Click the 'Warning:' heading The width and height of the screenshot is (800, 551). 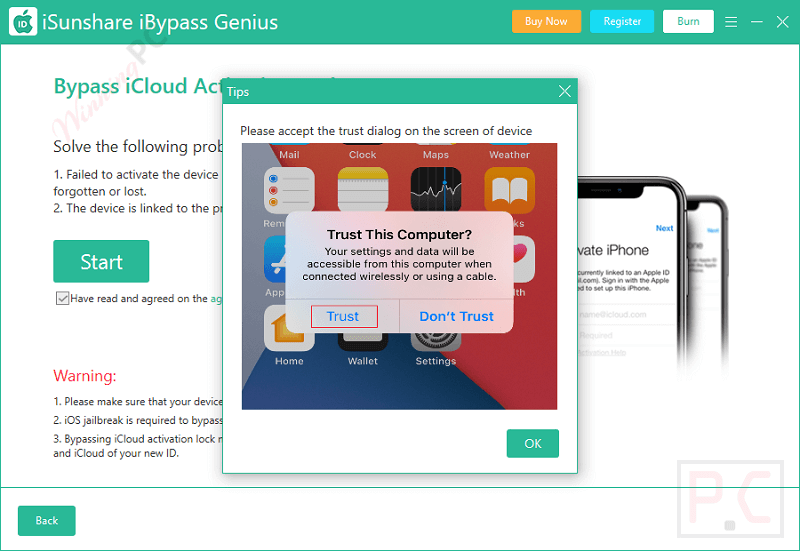(x=85, y=376)
